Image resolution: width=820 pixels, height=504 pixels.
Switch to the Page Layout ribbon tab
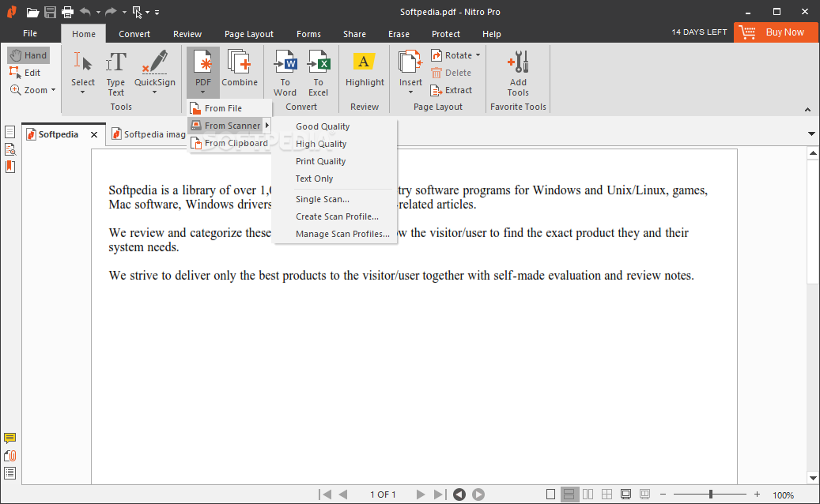pos(248,34)
